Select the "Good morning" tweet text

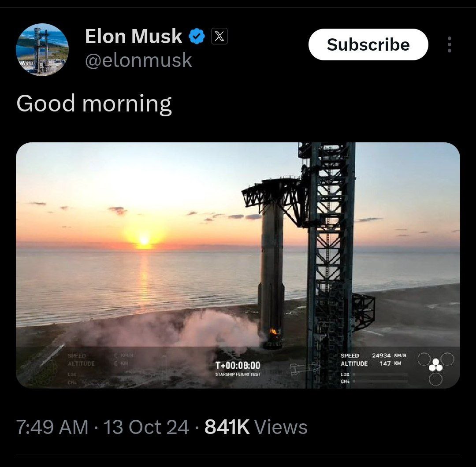pyautogui.click(x=94, y=104)
